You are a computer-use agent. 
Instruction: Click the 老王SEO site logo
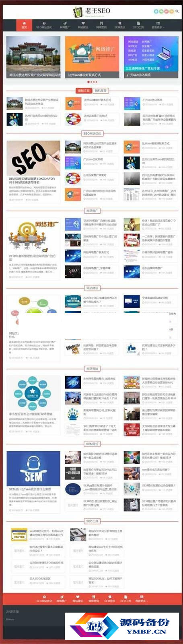click(x=91, y=12)
